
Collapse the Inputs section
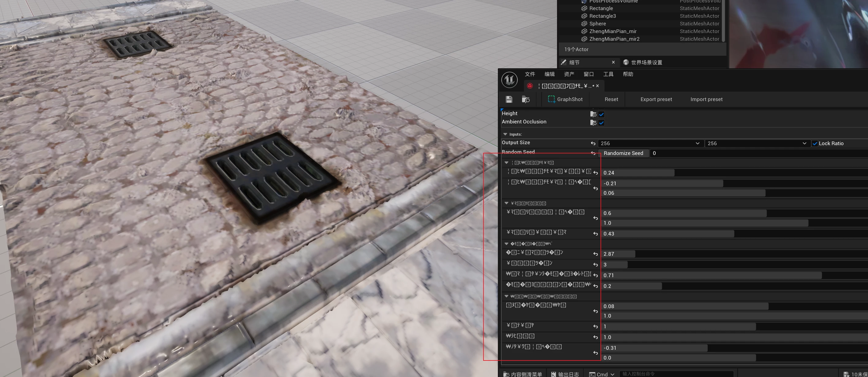(x=505, y=134)
